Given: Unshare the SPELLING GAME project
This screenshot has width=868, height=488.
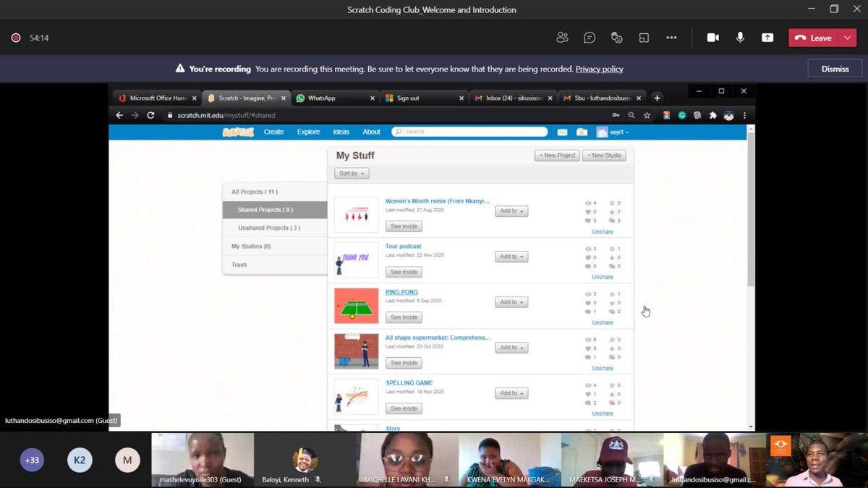Looking at the screenshot, I should (x=603, y=414).
